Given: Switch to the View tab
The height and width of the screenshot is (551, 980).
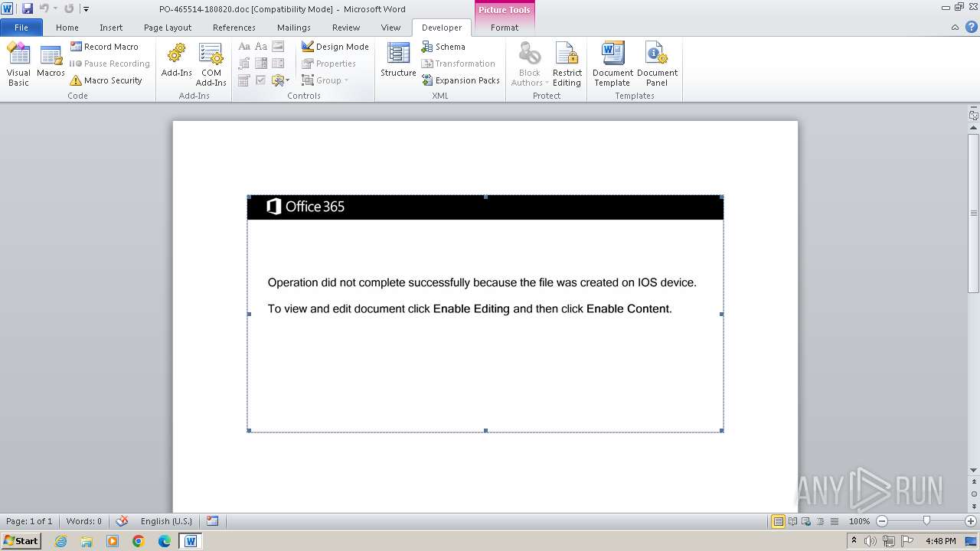Looking at the screenshot, I should click(x=390, y=28).
